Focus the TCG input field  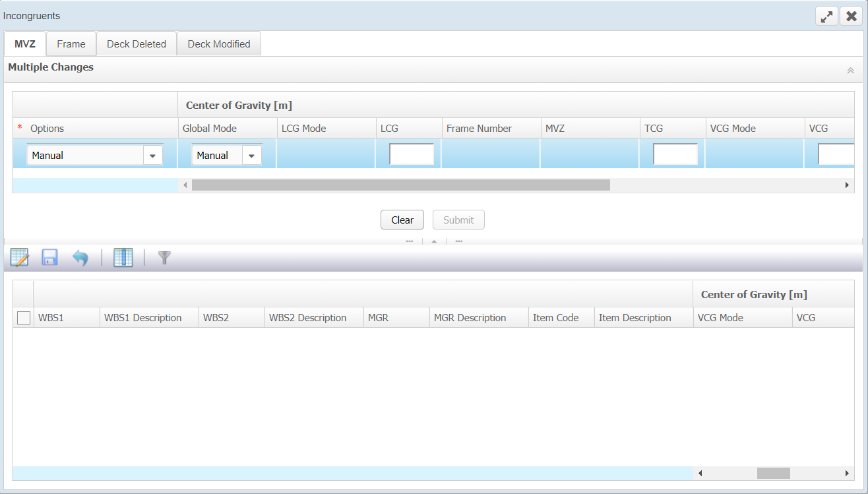tap(675, 154)
